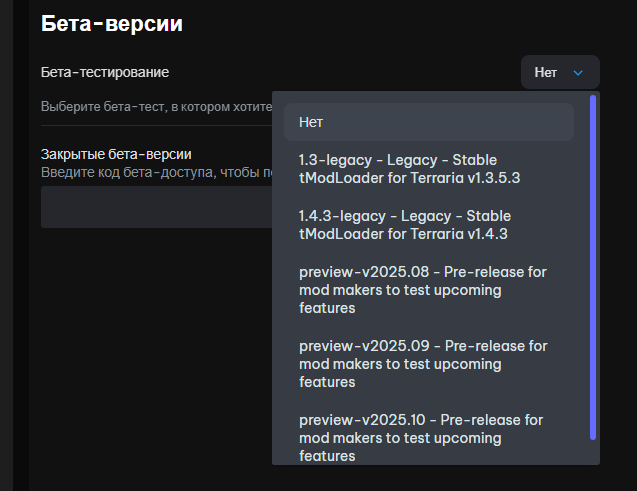The image size is (637, 491).
Task: Click the Закрытые бета-версии label
Action: (116, 154)
